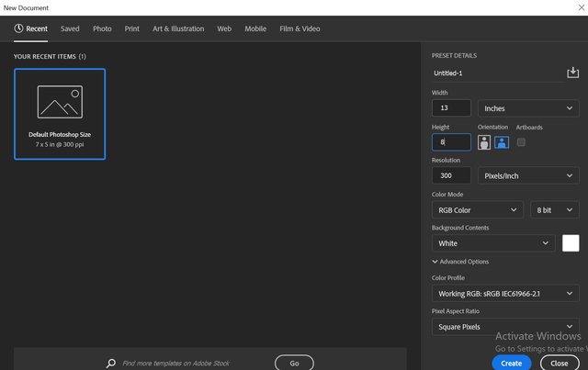
Task: Click the search magnifier icon for Adobe Stock
Action: coord(111,363)
